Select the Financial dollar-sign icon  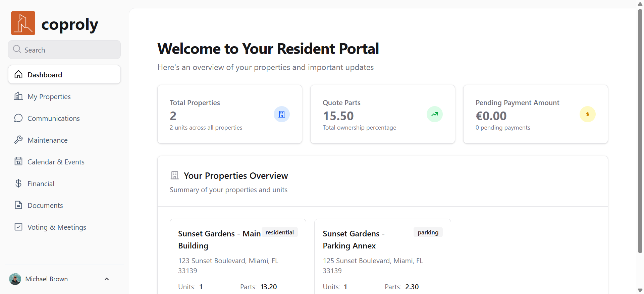[x=18, y=183]
